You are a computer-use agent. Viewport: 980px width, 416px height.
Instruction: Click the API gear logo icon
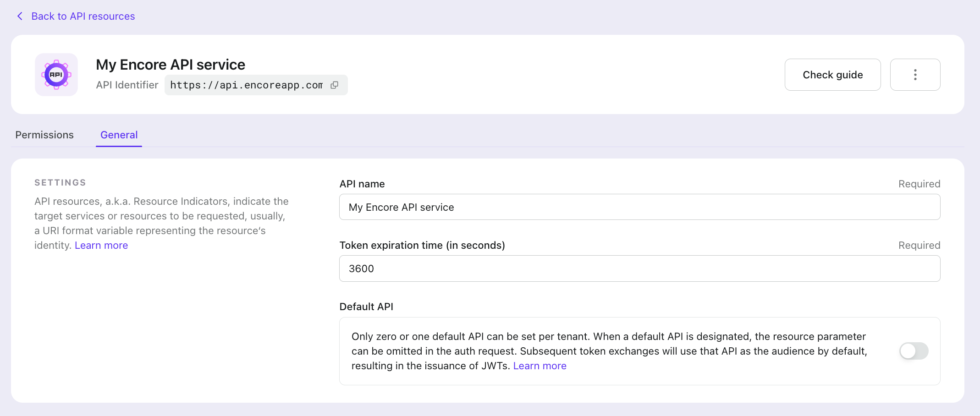[x=56, y=75]
